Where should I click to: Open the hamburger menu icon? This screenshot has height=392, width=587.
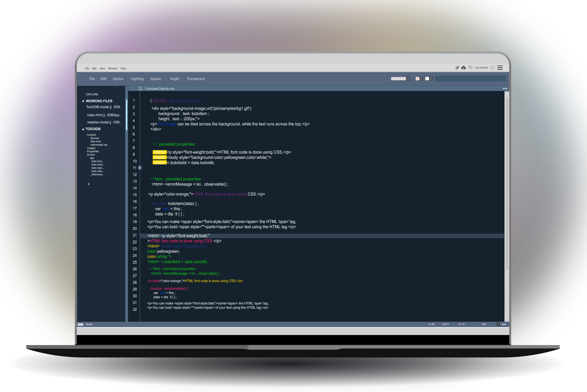pyautogui.click(x=500, y=68)
